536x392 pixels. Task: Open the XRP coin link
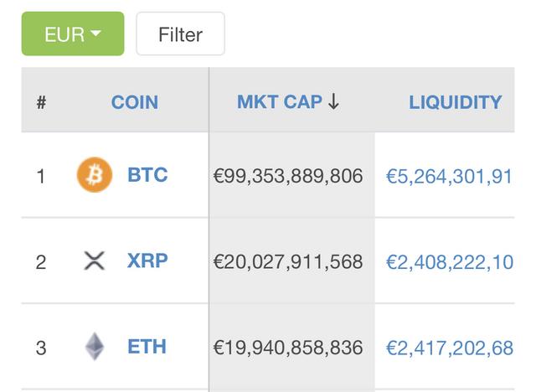147,260
